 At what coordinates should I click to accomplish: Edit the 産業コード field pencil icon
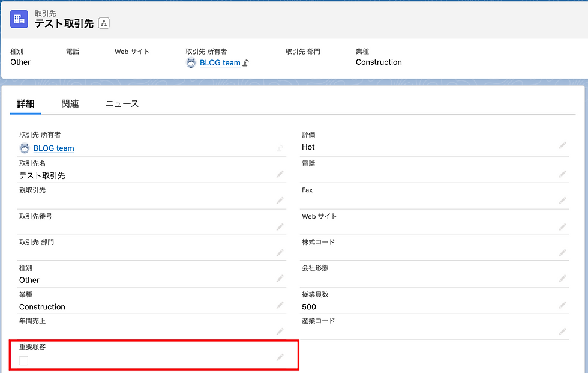(x=562, y=332)
